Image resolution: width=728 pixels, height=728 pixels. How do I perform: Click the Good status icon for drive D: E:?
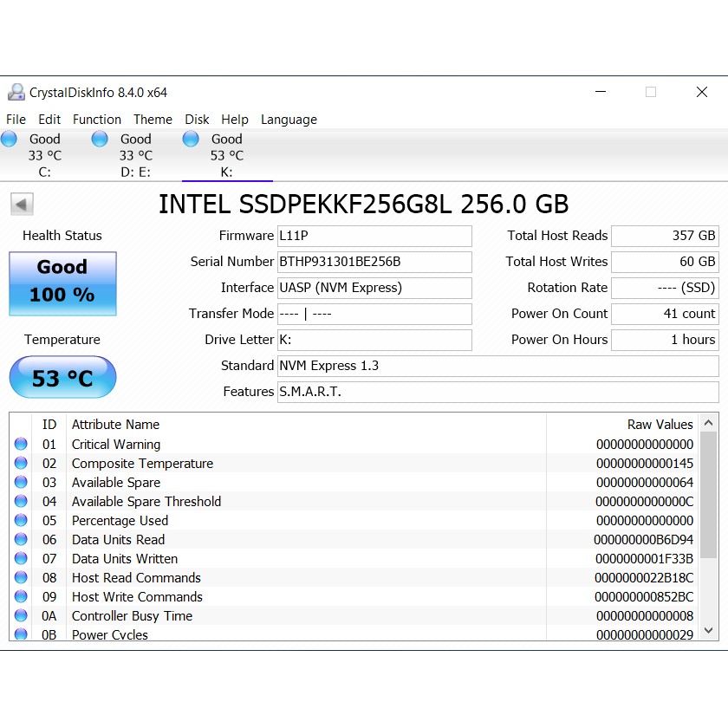tap(98, 139)
